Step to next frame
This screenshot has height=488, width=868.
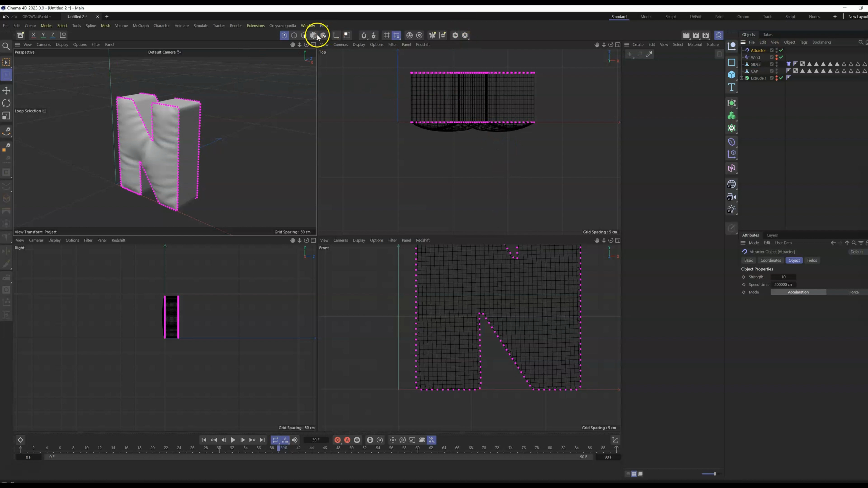243,440
